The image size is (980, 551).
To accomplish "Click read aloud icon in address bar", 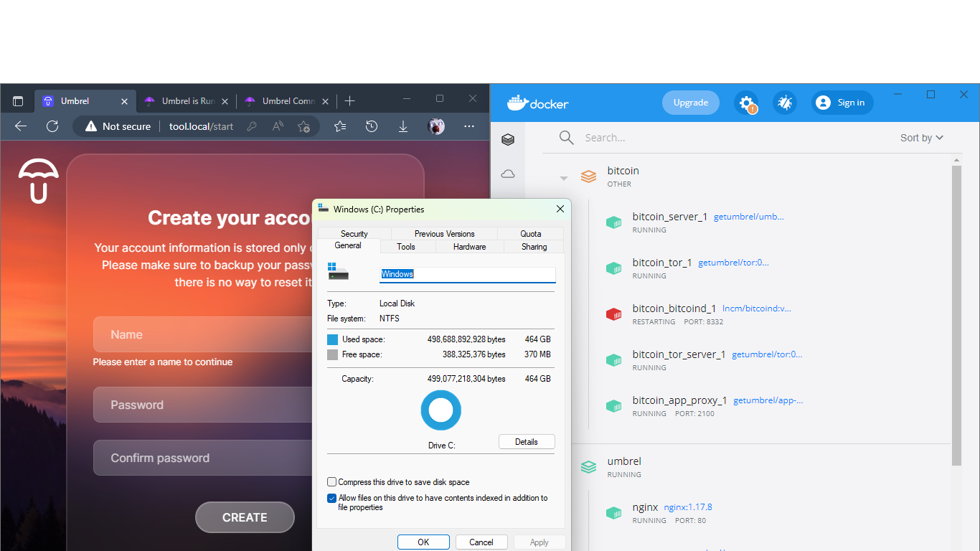I will click(278, 126).
